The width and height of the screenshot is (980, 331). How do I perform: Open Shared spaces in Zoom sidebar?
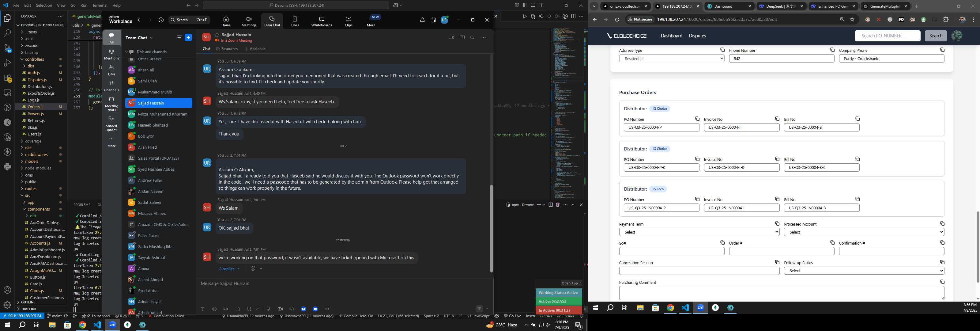111,124
